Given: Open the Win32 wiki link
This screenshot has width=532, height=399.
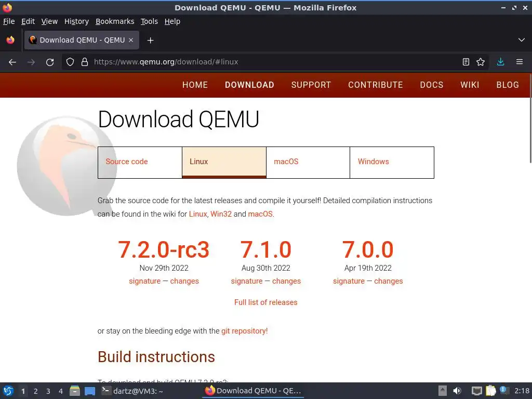Looking at the screenshot, I should (x=221, y=214).
